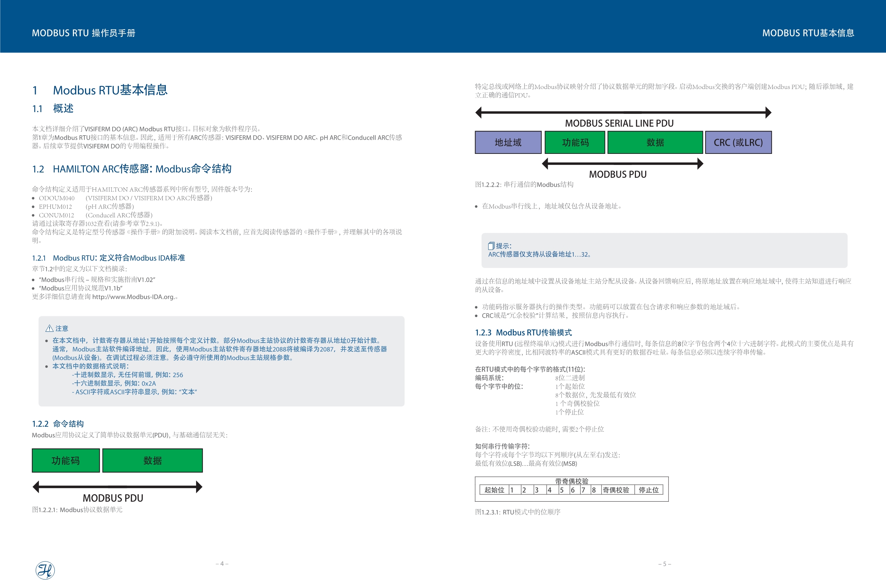Click the 停止位 cell in bit table
The width and height of the screenshot is (886, 588).
coord(649,490)
